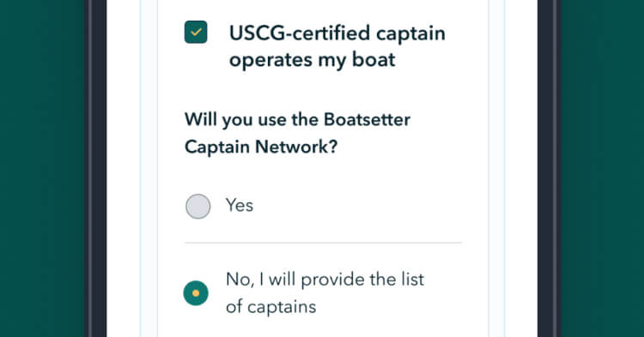Click the 'USCG-certified captain operates my boat' label
The width and height of the screenshot is (644, 337).
[337, 46]
